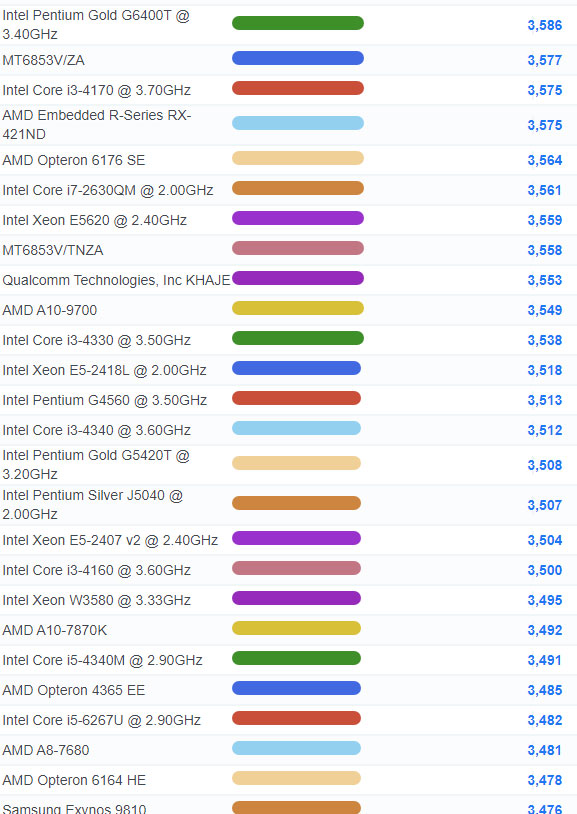Click green bar for Core i3-4330

pyautogui.click(x=298, y=338)
